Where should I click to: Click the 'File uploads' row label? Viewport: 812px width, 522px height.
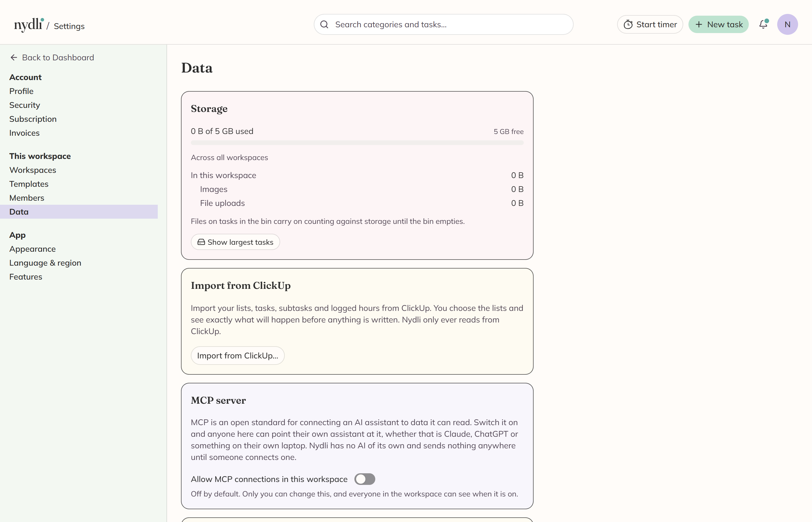222,203
